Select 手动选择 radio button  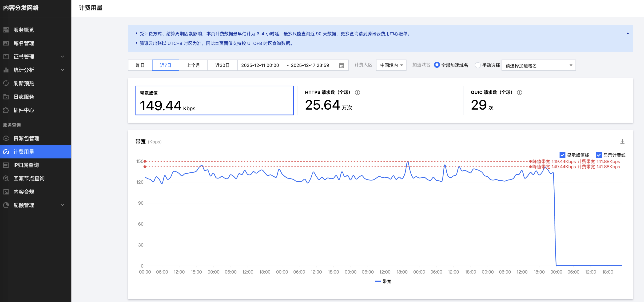(x=477, y=65)
